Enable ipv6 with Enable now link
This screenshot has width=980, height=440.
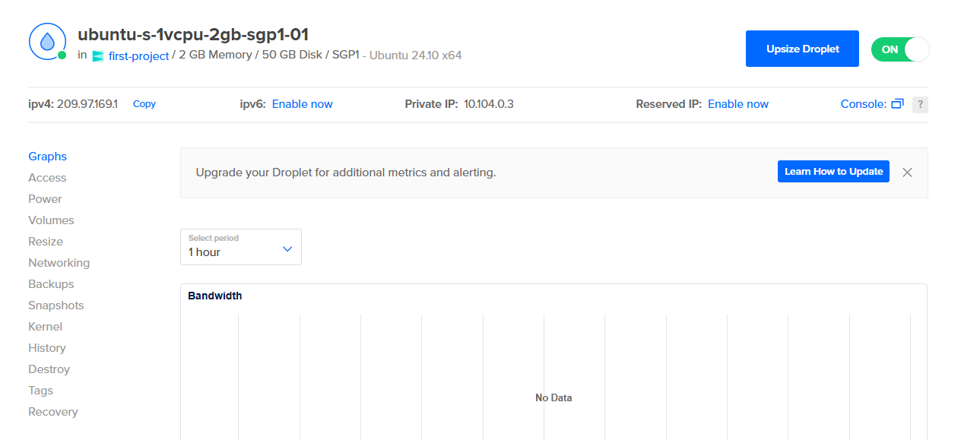click(x=302, y=104)
